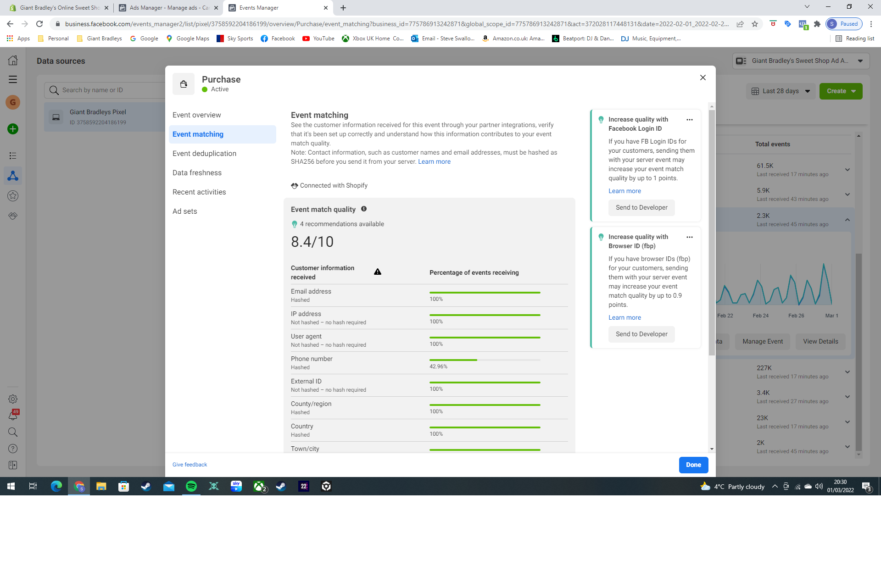Click the Event match quality info icon
This screenshot has height=588, width=881.
click(364, 209)
